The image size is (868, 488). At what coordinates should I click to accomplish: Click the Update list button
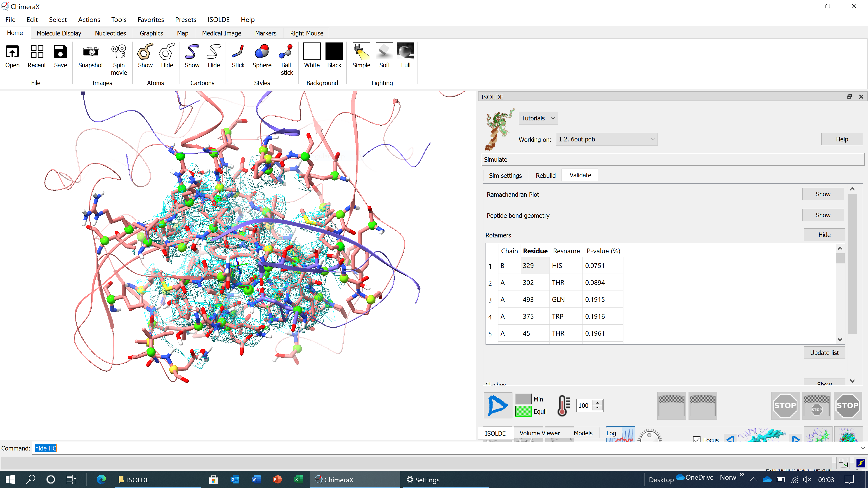pos(824,353)
